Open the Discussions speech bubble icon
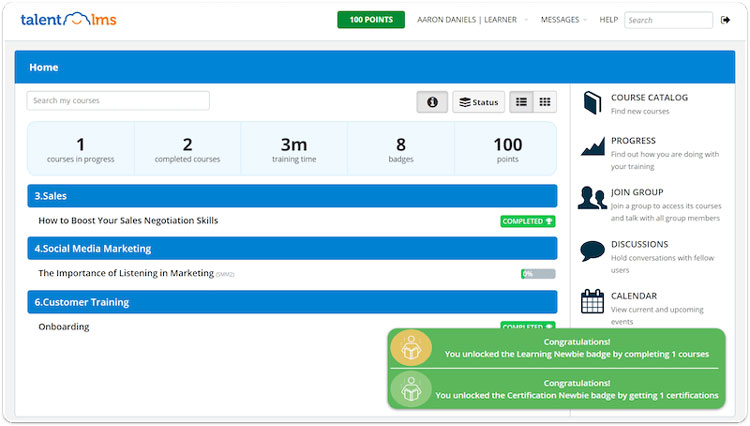750x426 pixels. 592,250
